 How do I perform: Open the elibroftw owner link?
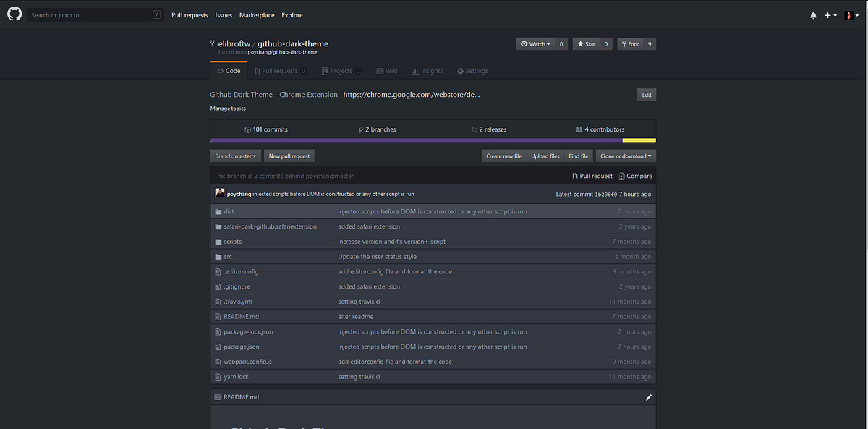[234, 43]
